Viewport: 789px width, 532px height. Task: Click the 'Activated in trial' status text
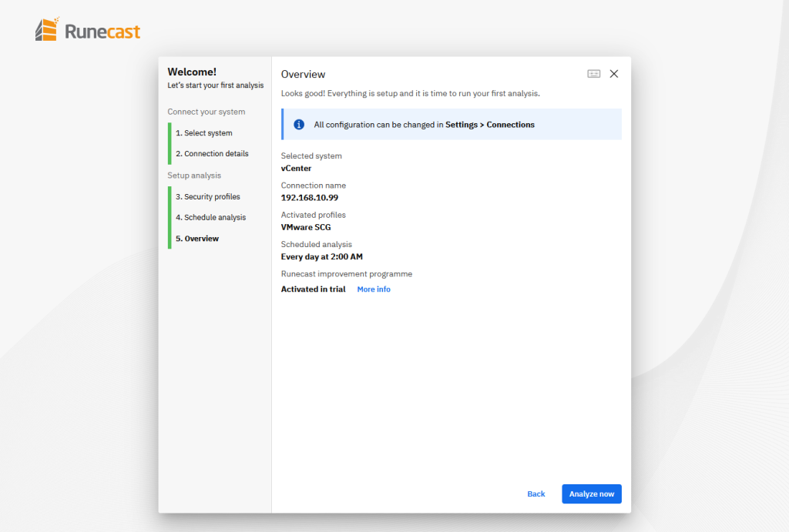click(x=313, y=289)
